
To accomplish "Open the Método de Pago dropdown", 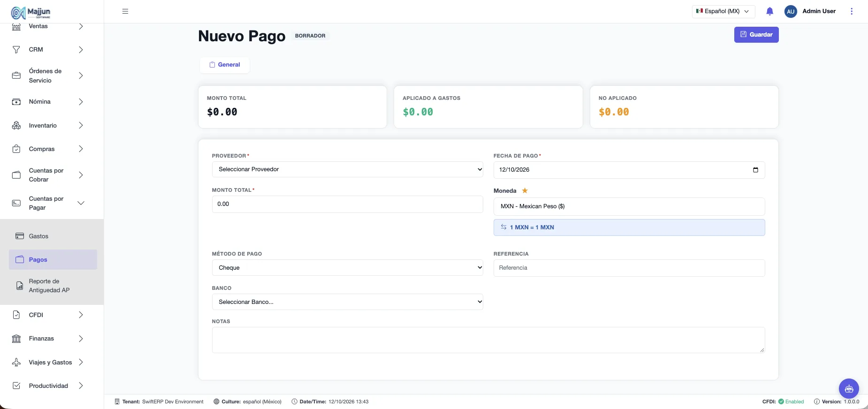I will [x=347, y=268].
